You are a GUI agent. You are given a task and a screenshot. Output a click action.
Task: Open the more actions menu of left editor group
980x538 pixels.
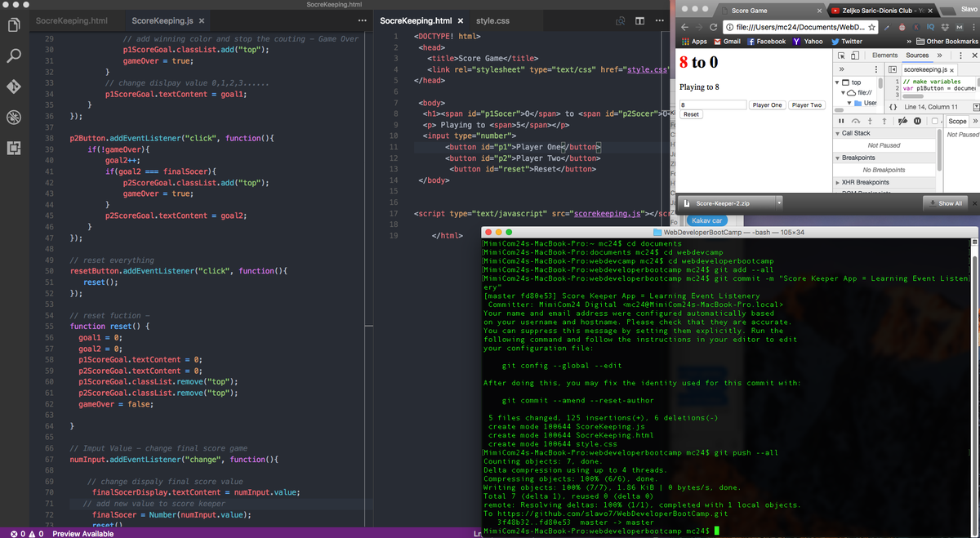[x=362, y=20]
